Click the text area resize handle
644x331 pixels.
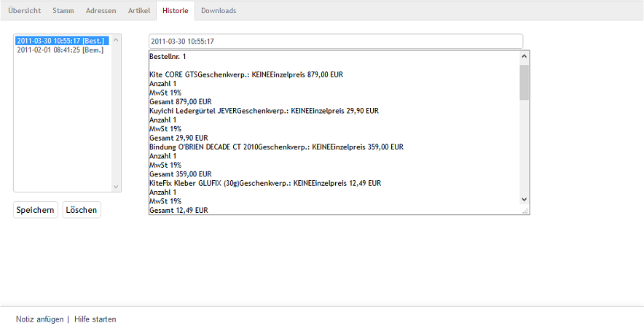click(x=525, y=210)
